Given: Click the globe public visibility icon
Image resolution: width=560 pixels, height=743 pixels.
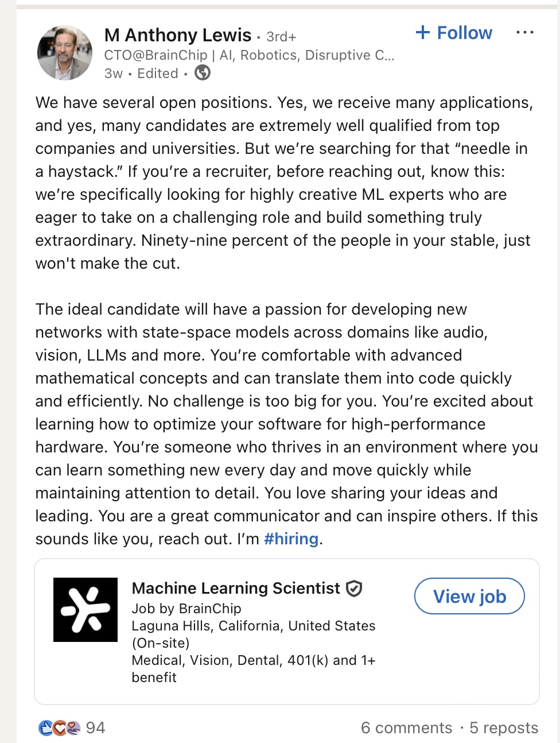Looking at the screenshot, I should pyautogui.click(x=203, y=73).
